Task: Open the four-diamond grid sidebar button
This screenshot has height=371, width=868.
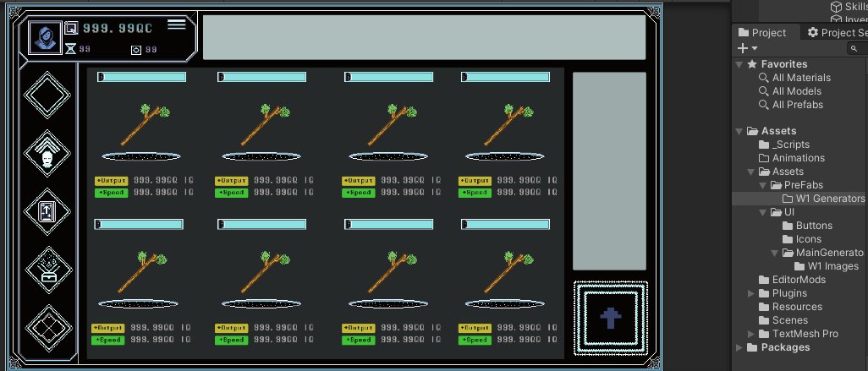Action: pyautogui.click(x=49, y=329)
